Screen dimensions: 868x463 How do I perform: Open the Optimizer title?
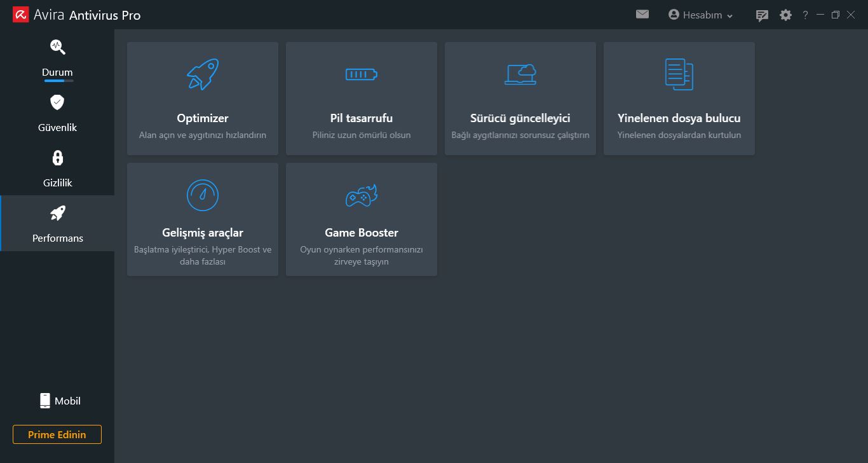pyautogui.click(x=203, y=118)
